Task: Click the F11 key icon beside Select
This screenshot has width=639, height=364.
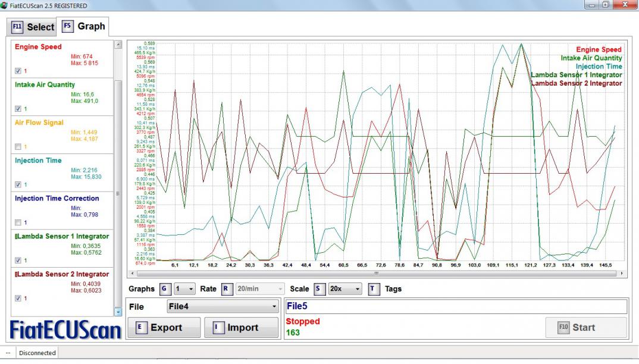Action: click(17, 27)
